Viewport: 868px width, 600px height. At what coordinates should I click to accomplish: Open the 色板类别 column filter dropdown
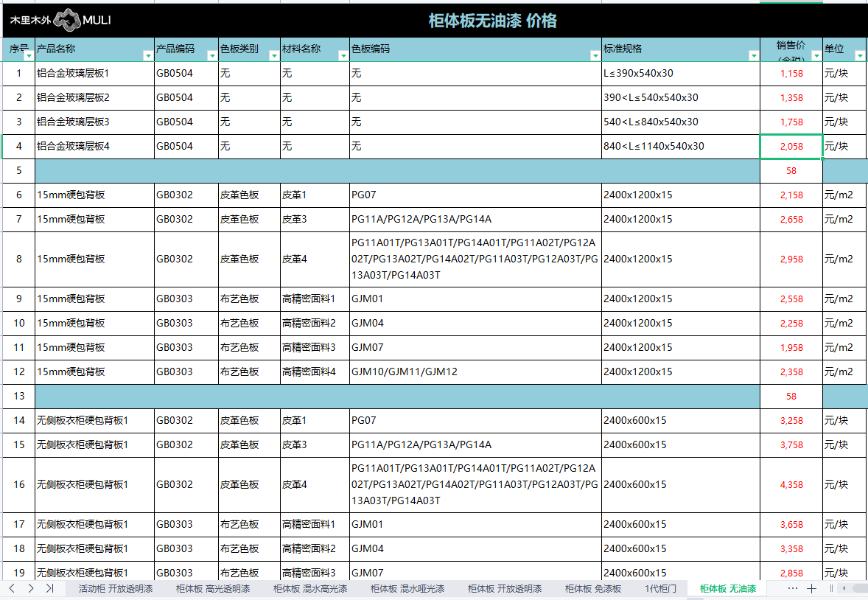pyautogui.click(x=273, y=56)
